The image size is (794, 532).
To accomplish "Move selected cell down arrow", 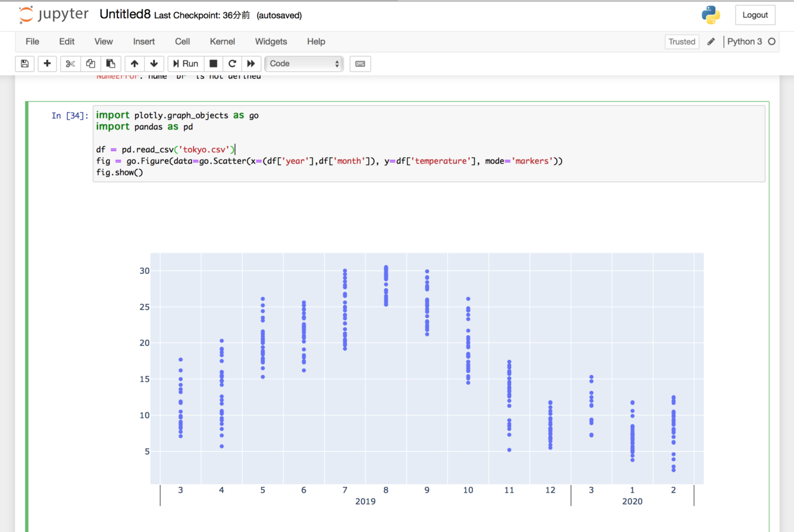I will (x=154, y=63).
